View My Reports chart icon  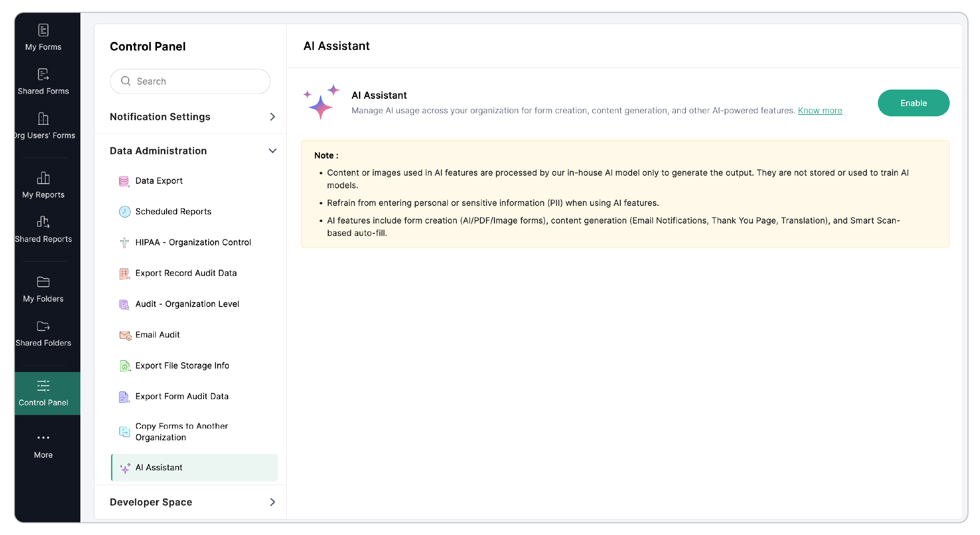pyautogui.click(x=43, y=178)
